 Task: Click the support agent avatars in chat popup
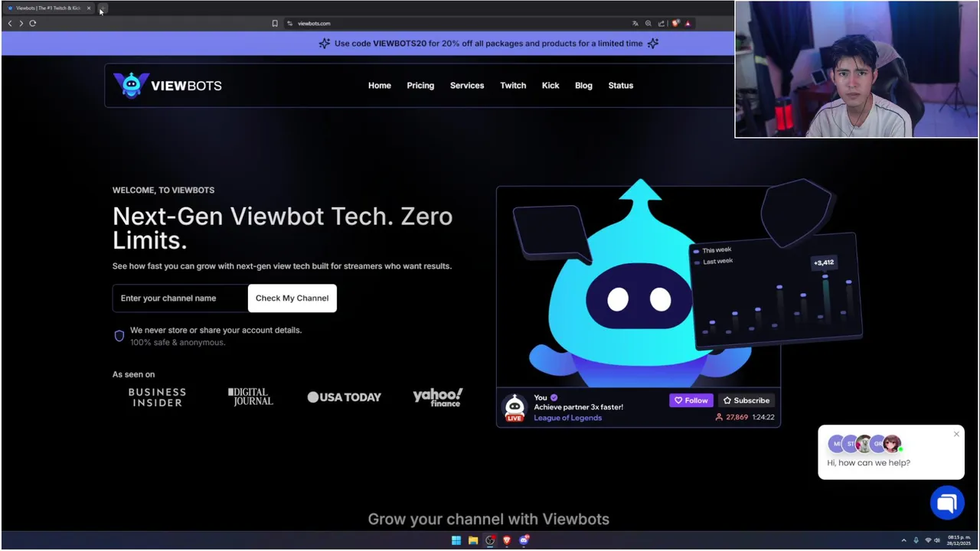864,444
